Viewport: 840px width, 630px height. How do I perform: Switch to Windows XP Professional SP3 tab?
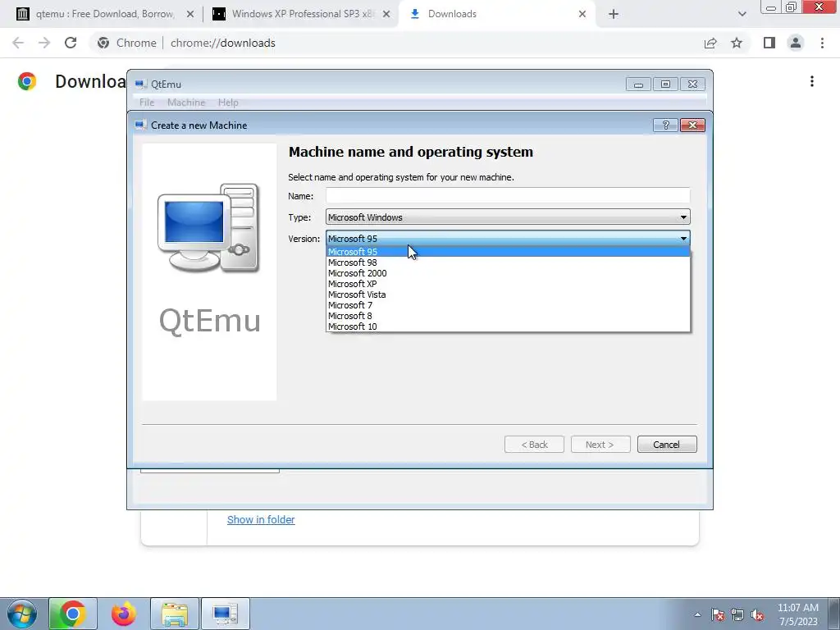click(x=303, y=14)
